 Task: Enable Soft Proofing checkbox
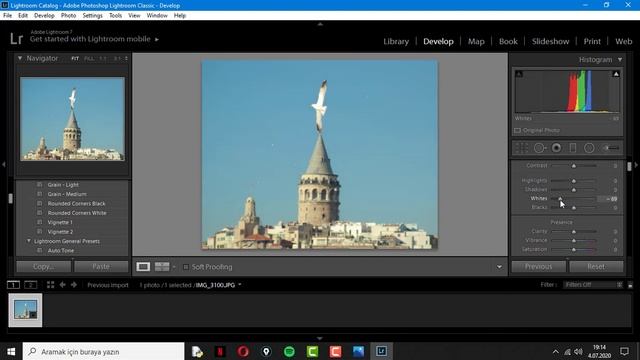click(x=186, y=267)
